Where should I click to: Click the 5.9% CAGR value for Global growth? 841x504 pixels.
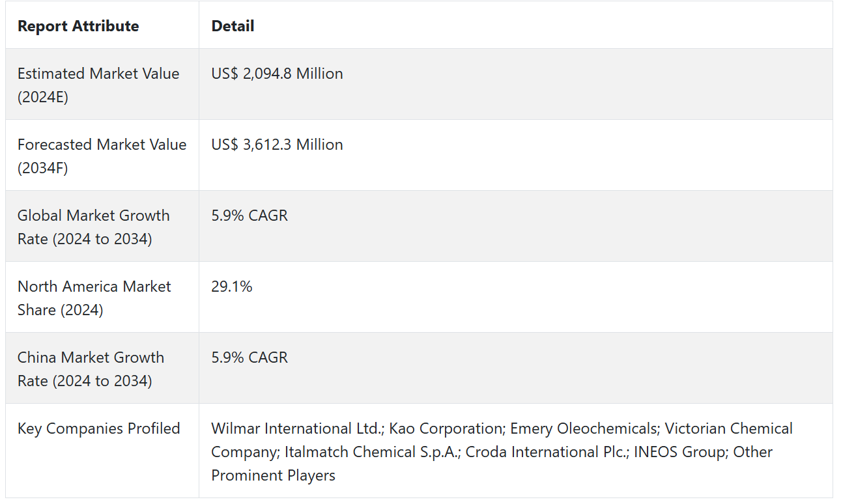(249, 216)
